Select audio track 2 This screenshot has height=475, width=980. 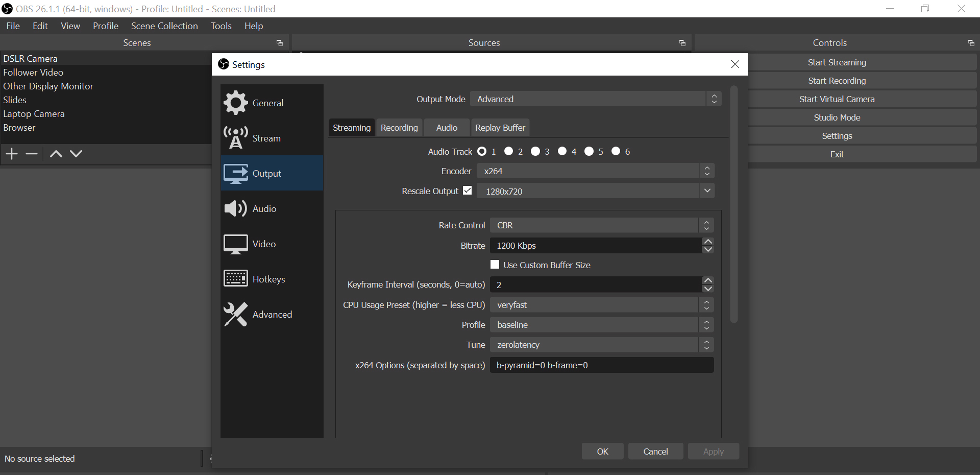pos(508,151)
